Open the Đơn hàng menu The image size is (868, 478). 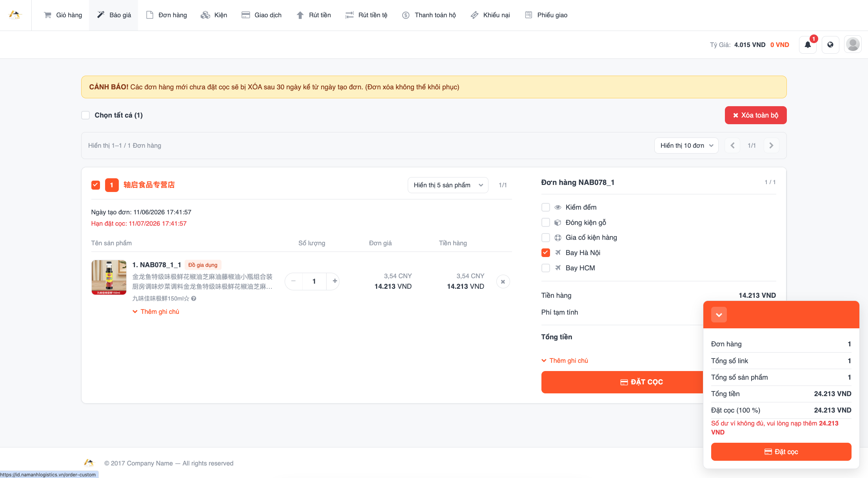pos(167,15)
